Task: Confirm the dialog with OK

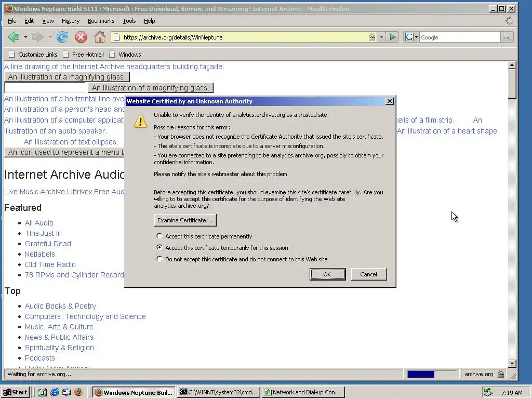Action: point(327,274)
